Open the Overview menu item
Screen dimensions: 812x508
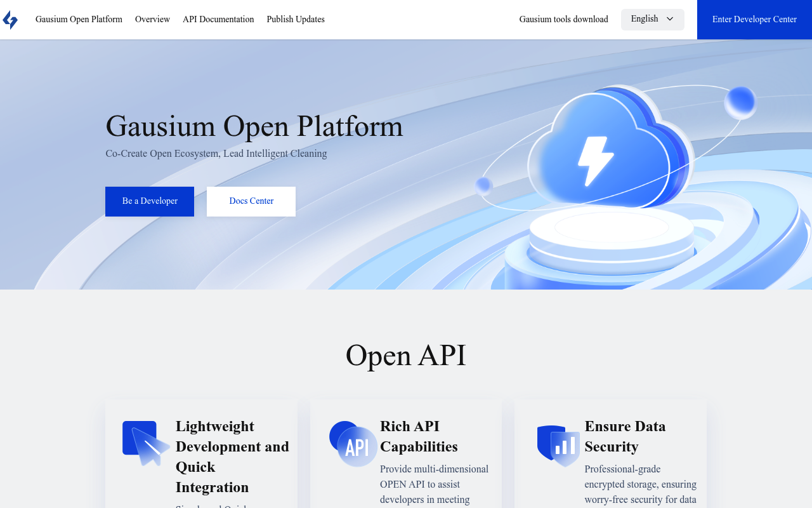click(x=152, y=19)
